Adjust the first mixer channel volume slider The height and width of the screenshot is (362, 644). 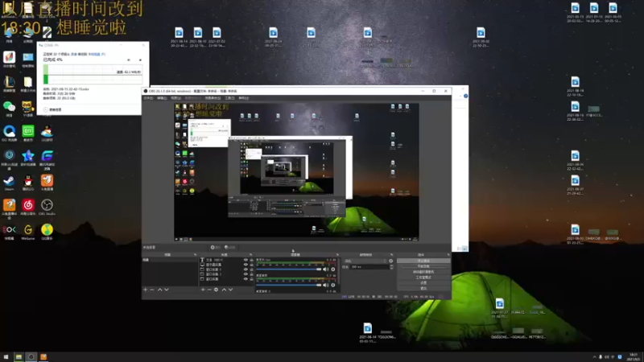click(x=289, y=269)
